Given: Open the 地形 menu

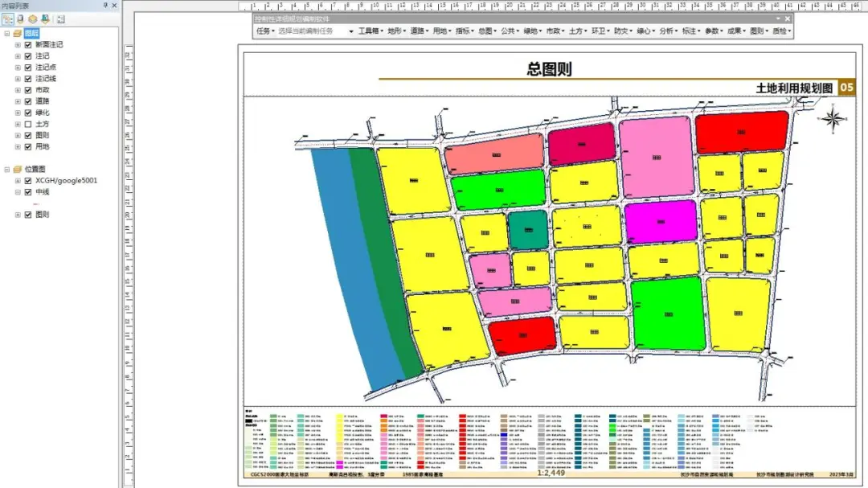Looking at the screenshot, I should pos(396,31).
